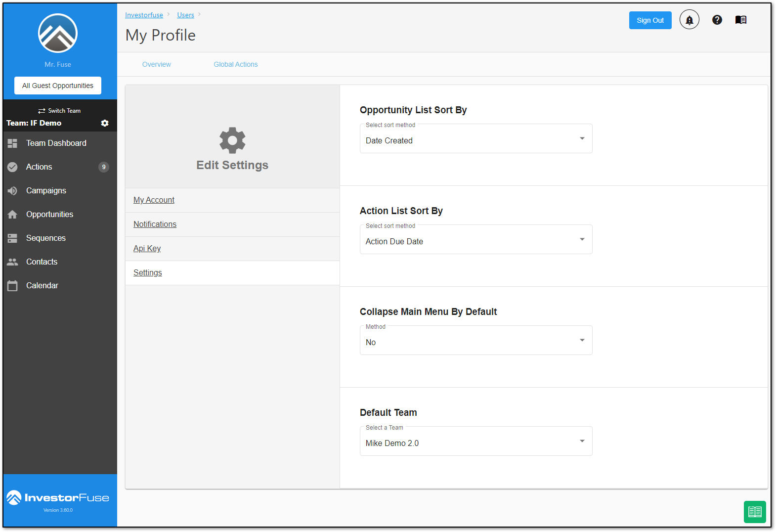Click the Campaigns megaphone icon
This screenshot has height=532, width=776.
12,191
